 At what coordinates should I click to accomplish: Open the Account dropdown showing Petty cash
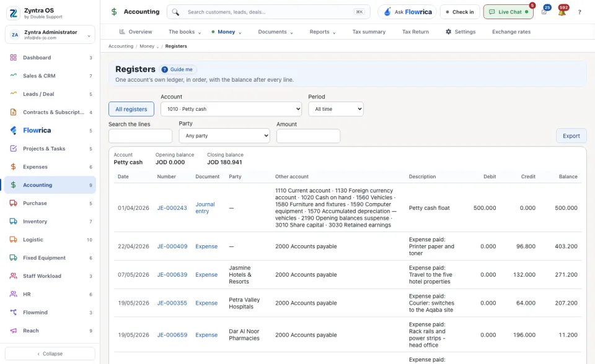pos(231,109)
